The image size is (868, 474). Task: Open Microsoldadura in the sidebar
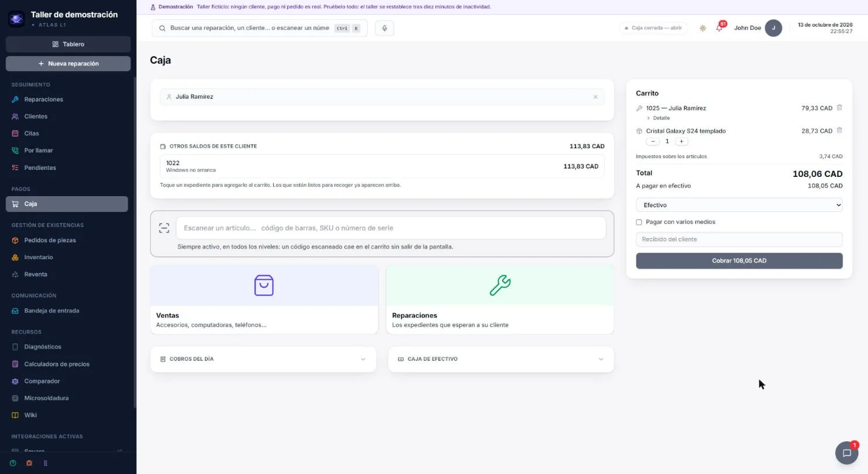[x=67, y=399]
